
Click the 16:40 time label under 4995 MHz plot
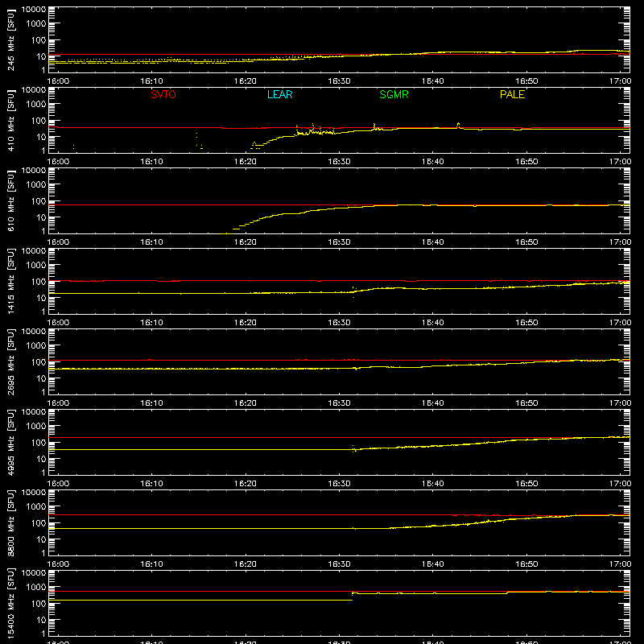point(432,484)
